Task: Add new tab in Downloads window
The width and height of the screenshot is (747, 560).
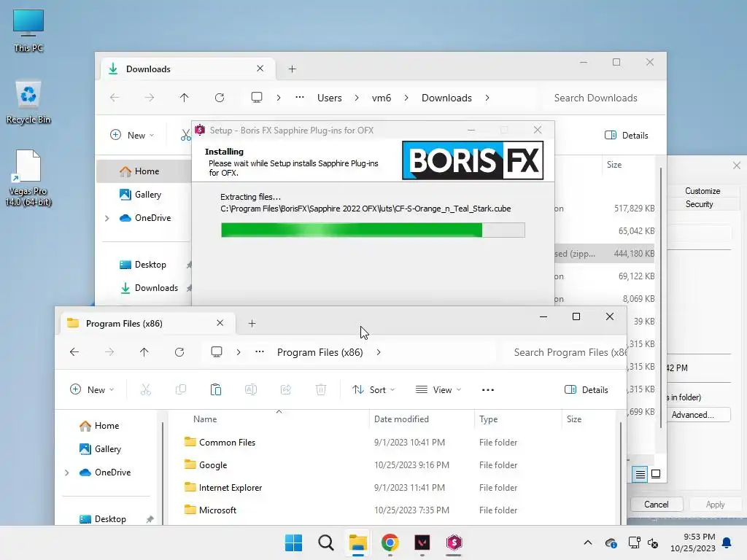Action: [x=292, y=69]
